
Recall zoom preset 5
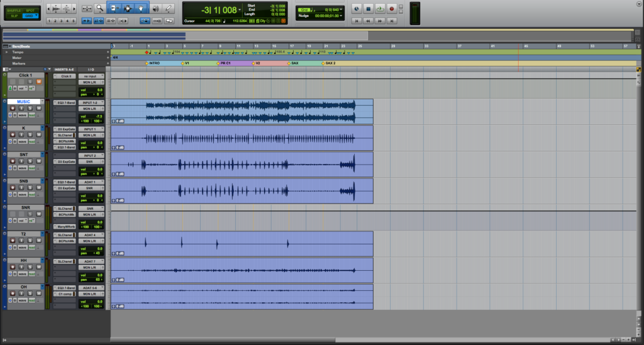click(x=74, y=21)
